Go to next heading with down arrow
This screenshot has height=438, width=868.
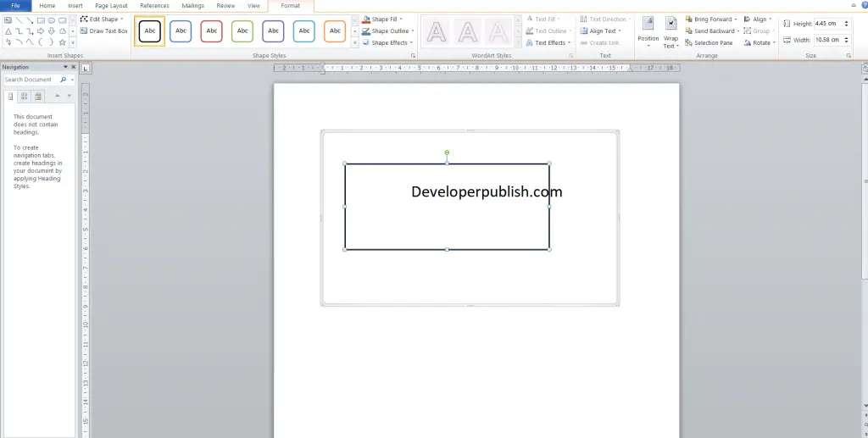click(x=70, y=96)
